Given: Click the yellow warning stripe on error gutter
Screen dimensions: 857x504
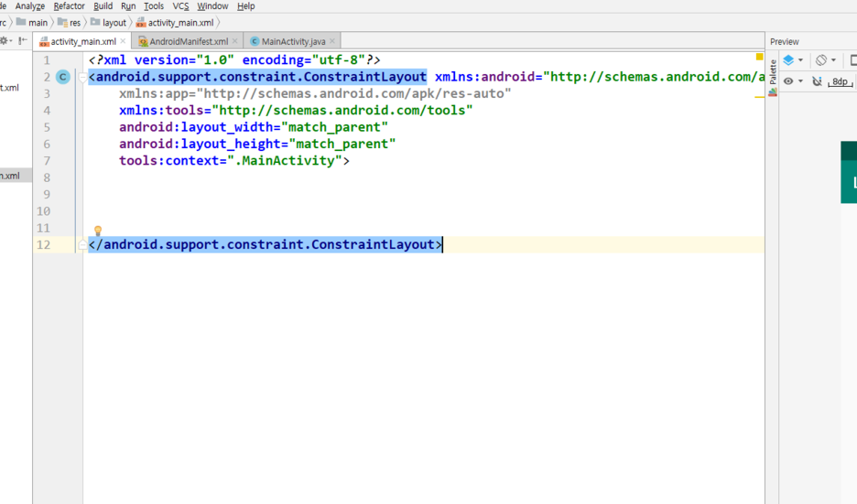Looking at the screenshot, I should click(759, 97).
